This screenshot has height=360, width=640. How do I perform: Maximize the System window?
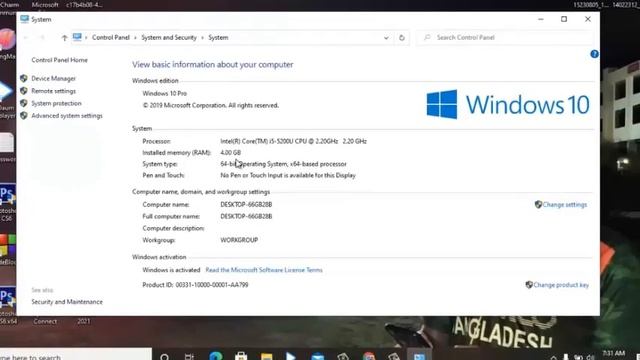[564, 19]
